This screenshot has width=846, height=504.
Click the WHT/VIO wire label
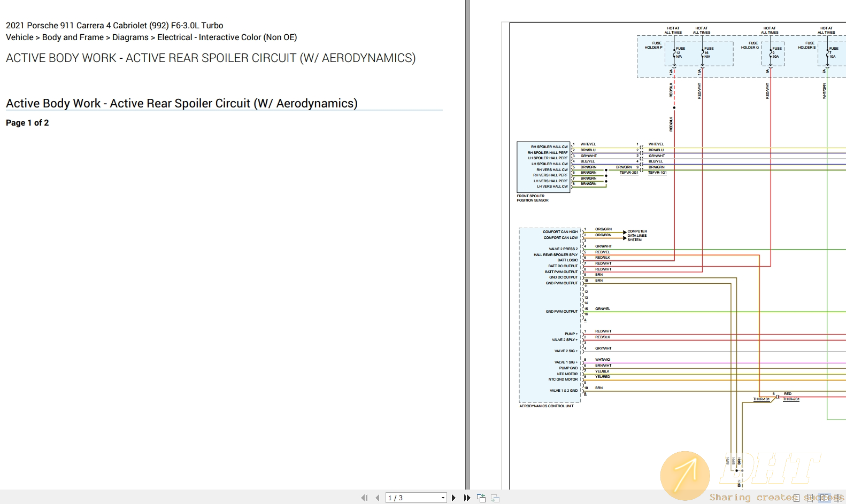pos(603,360)
